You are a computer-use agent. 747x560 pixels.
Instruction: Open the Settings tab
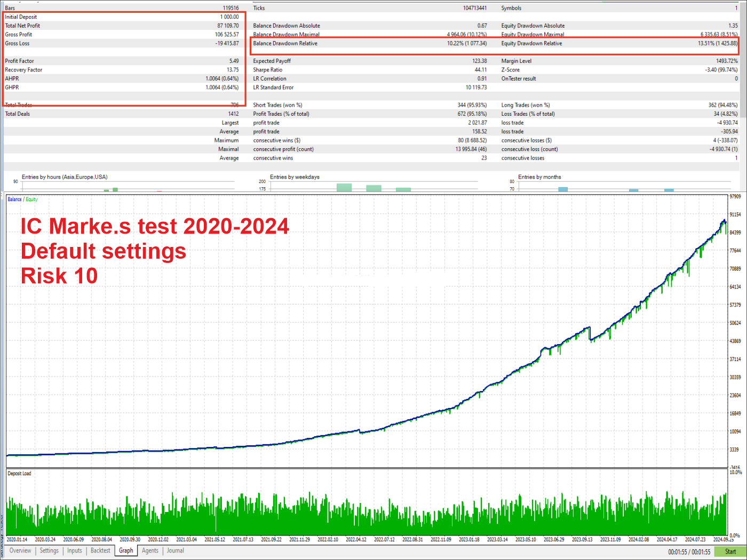49,550
